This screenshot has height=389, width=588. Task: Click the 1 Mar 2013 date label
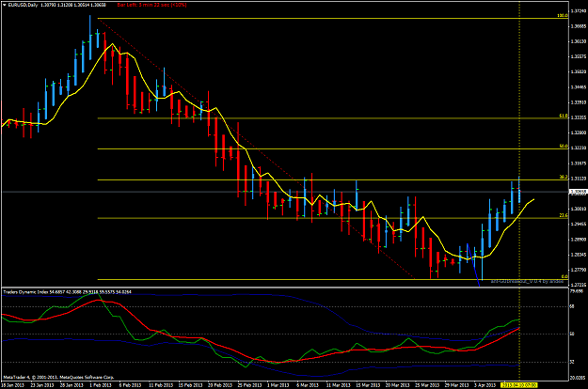point(278,385)
